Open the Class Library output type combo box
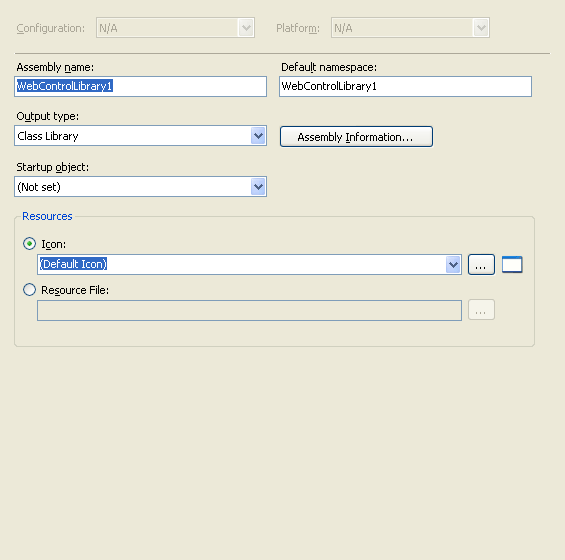 click(x=141, y=136)
